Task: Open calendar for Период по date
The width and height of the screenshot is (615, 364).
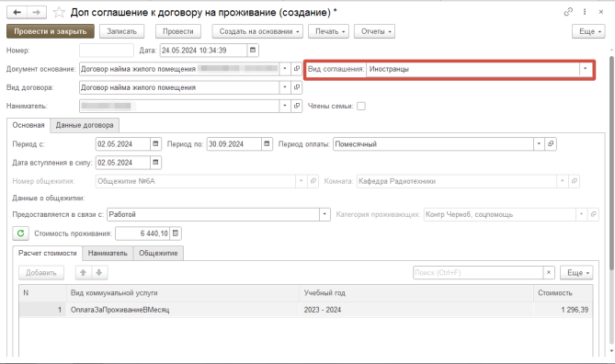Action: [x=268, y=144]
